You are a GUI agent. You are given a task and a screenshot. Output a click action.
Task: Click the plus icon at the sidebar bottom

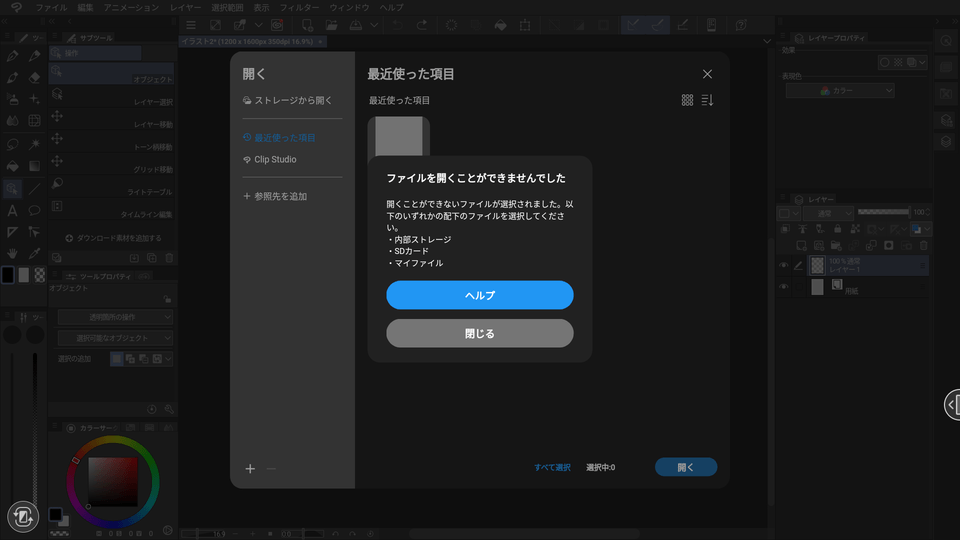pyautogui.click(x=250, y=469)
